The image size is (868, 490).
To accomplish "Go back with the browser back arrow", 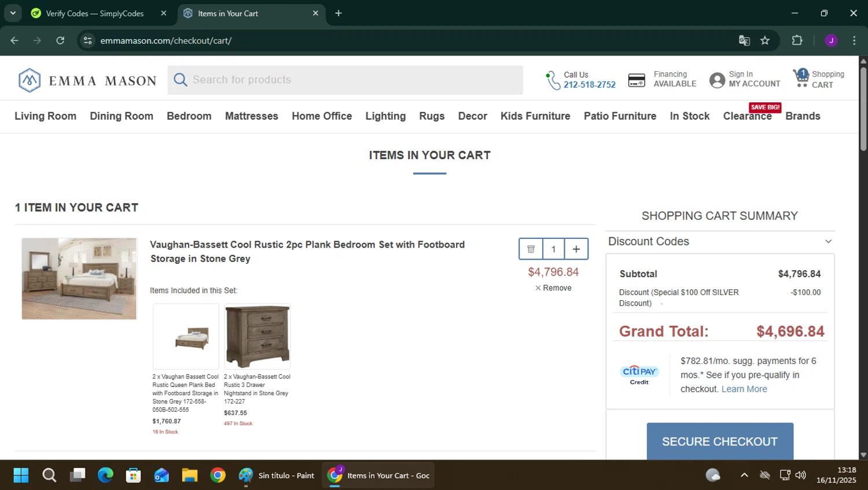I will tap(14, 40).
